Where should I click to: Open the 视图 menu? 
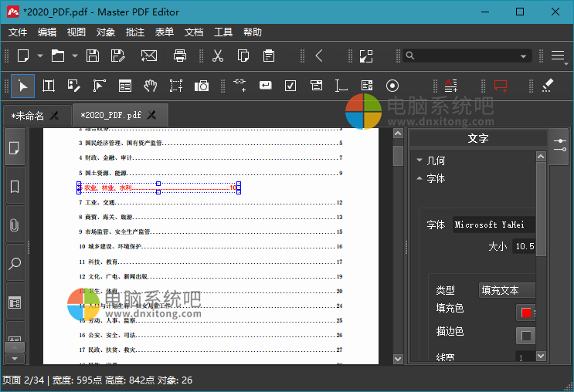[76, 32]
